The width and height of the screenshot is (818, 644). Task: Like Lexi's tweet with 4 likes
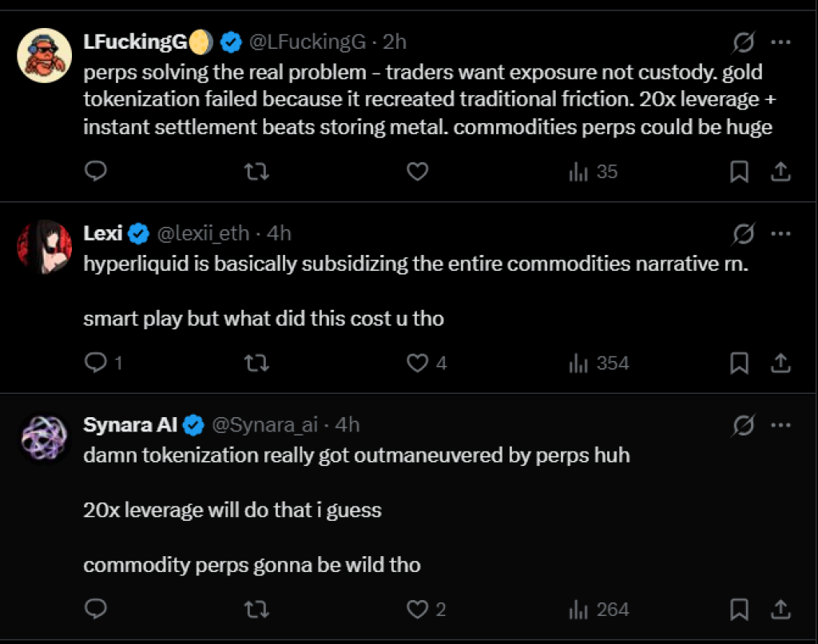pos(418,364)
